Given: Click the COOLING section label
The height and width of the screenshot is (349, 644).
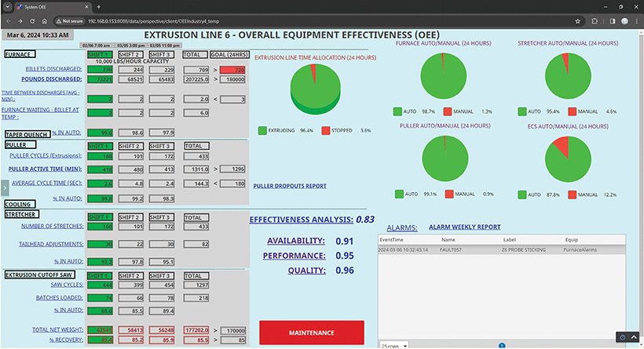Looking at the screenshot, I should tap(20, 204).
